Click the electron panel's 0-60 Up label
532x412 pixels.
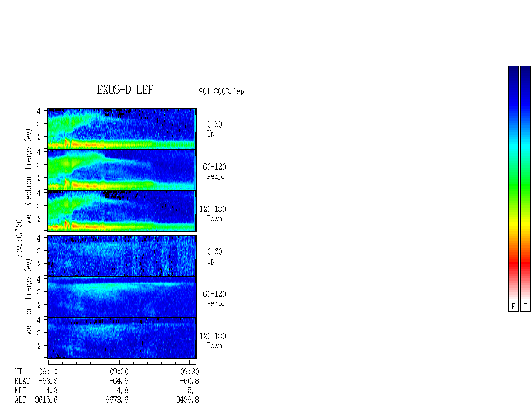click(214, 129)
